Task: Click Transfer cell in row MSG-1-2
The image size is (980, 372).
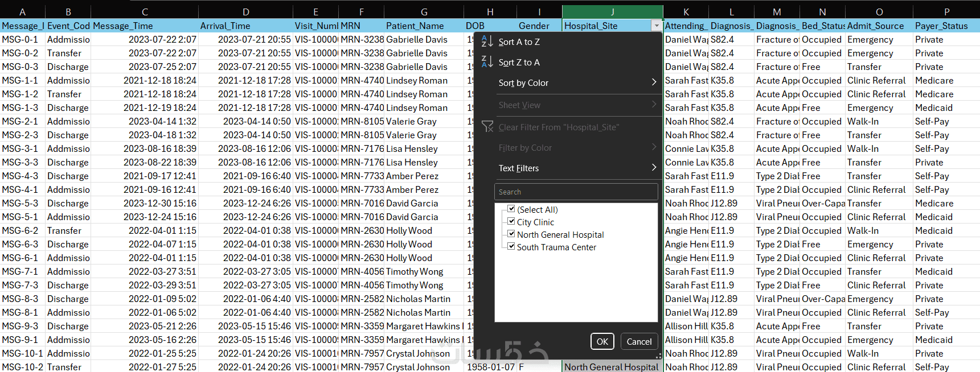Action: pyautogui.click(x=68, y=94)
